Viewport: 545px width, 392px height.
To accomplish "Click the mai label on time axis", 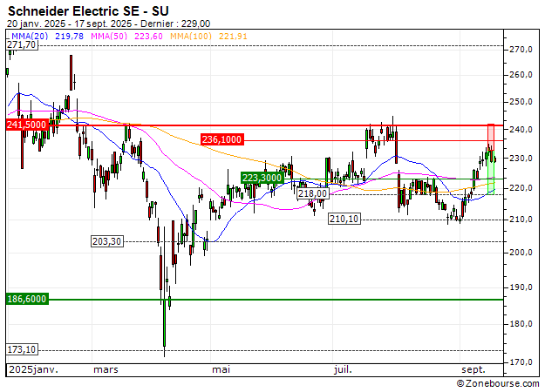I will coord(219,370).
